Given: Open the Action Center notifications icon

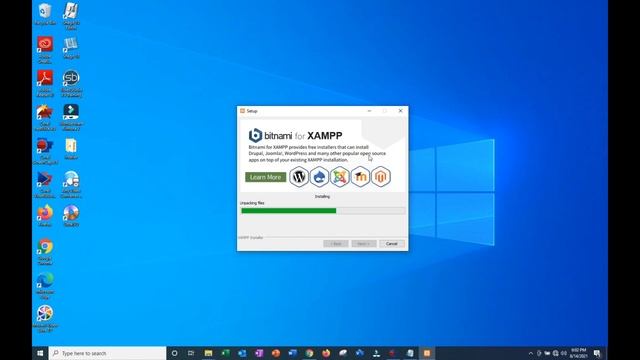Looking at the screenshot, I should click(597, 353).
